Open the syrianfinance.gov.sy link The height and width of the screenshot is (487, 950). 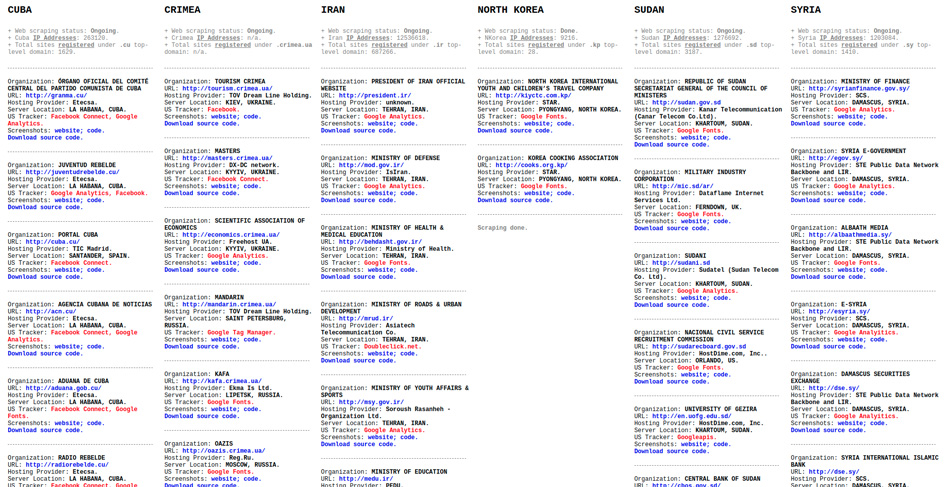[x=859, y=88]
